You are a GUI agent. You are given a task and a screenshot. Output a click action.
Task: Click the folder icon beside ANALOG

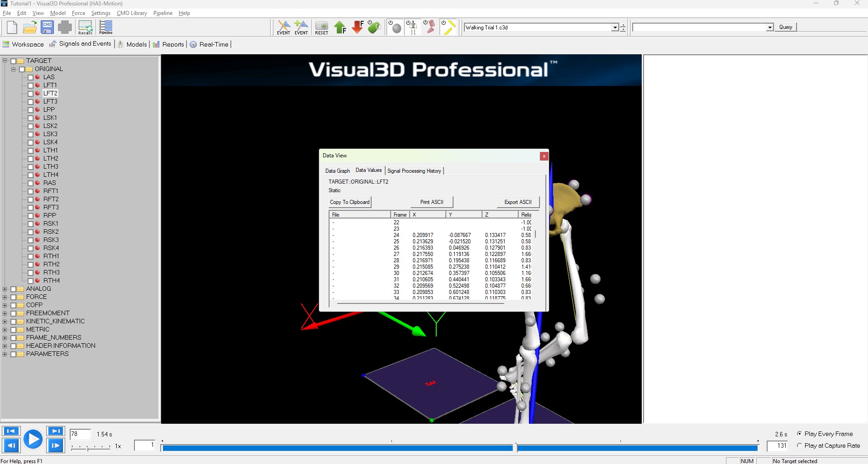(x=20, y=289)
